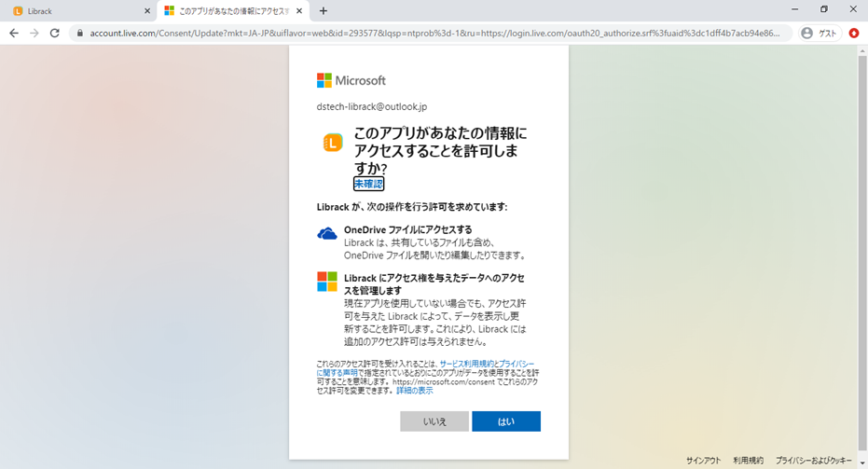The height and width of the screenshot is (469, 868).
Task: Click the lock site info icon
Action: (x=80, y=34)
